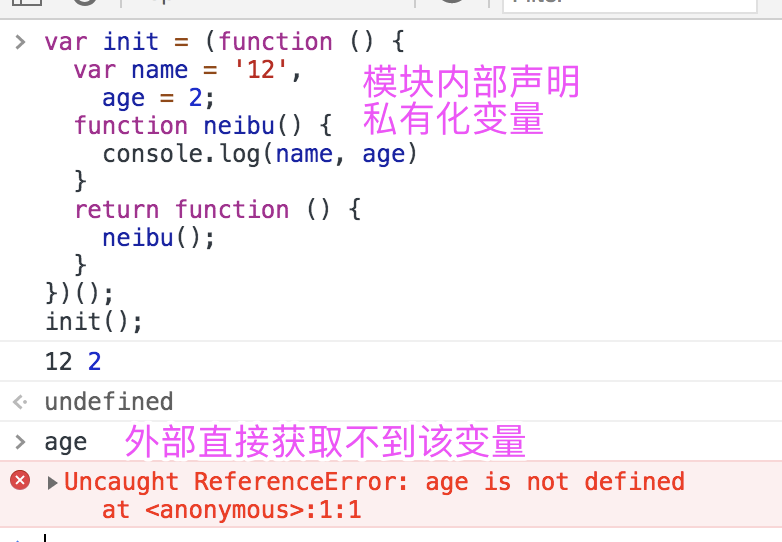Click the input chevron beside 'age' command
This screenshot has width=782, height=542.
[x=20, y=442]
